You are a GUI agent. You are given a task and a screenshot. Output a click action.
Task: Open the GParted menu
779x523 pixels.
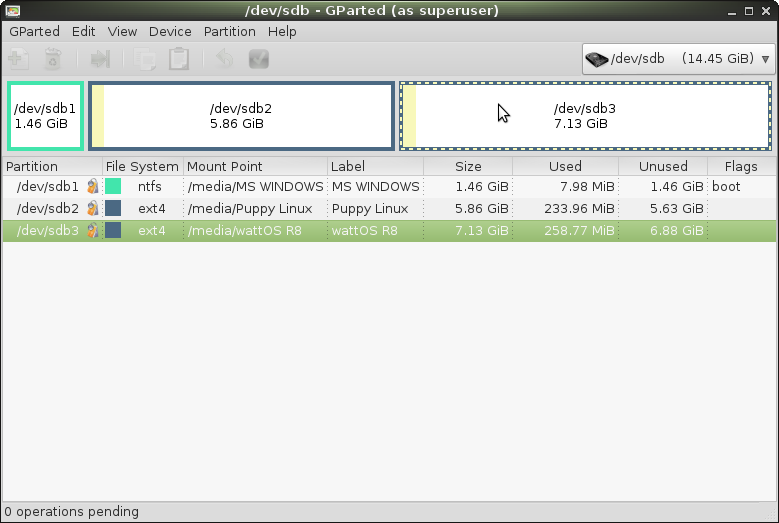click(x=34, y=31)
